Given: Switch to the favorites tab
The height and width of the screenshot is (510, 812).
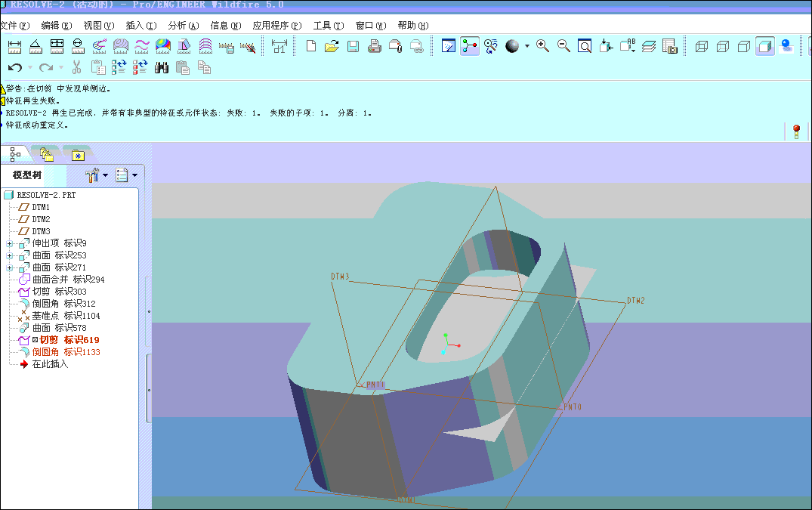Looking at the screenshot, I should pos(79,154).
